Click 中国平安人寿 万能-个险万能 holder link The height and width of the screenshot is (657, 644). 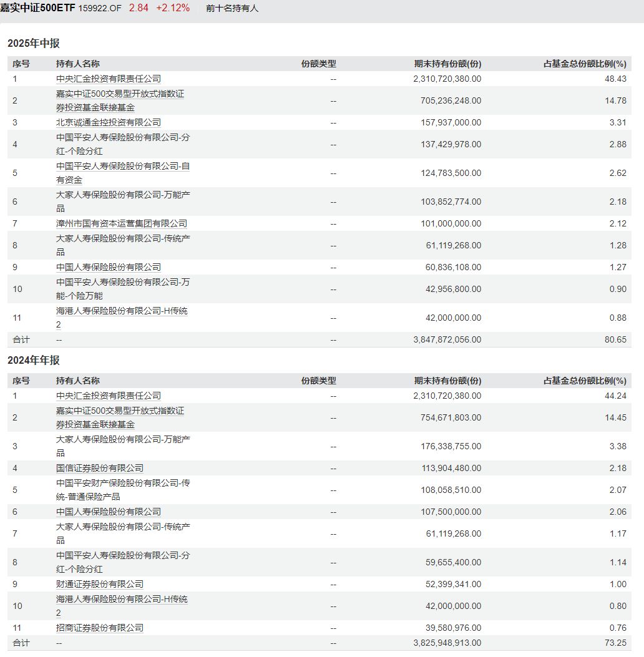122,289
